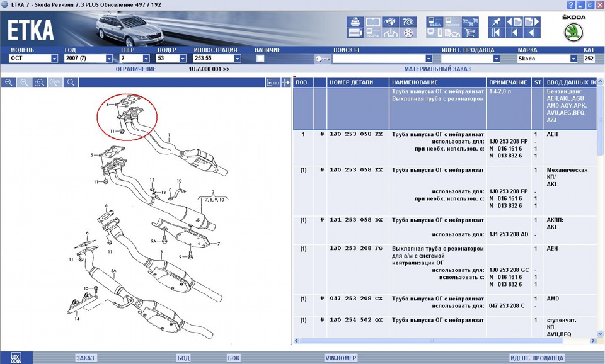Click the 100% zoom icon
The width and height of the screenshot is (605, 364).
(x=55, y=82)
